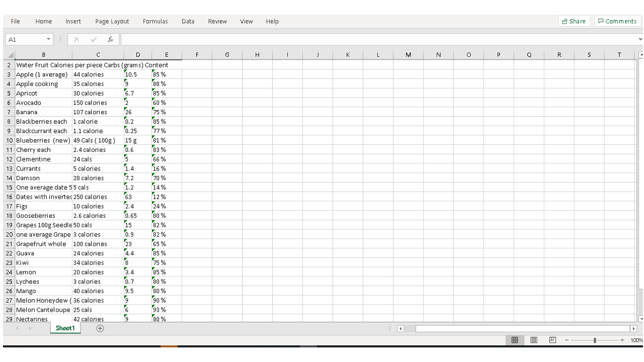The image size is (644, 362).
Task: Select column H by its header
Action: [x=257, y=55]
